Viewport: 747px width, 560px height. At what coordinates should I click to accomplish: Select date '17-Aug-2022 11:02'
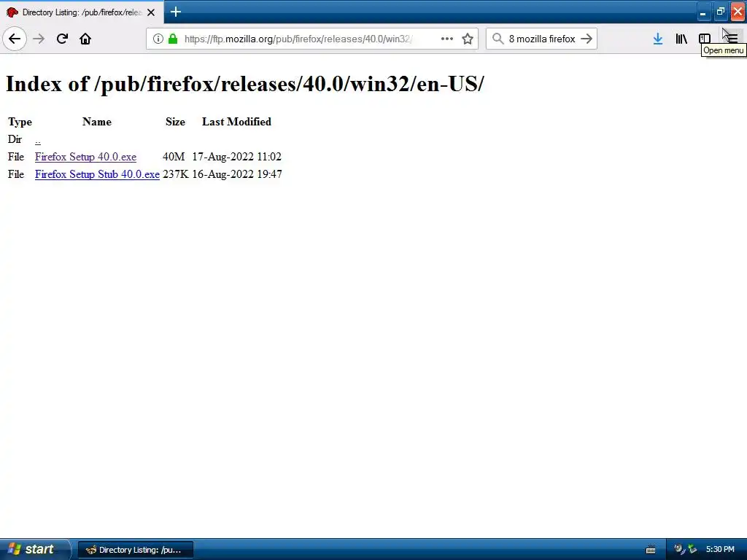click(x=237, y=157)
